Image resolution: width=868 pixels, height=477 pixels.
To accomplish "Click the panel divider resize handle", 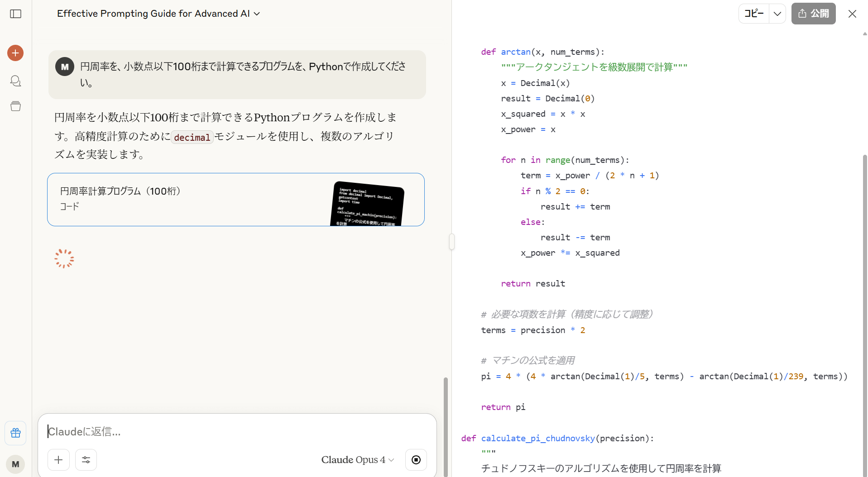I will point(451,242).
